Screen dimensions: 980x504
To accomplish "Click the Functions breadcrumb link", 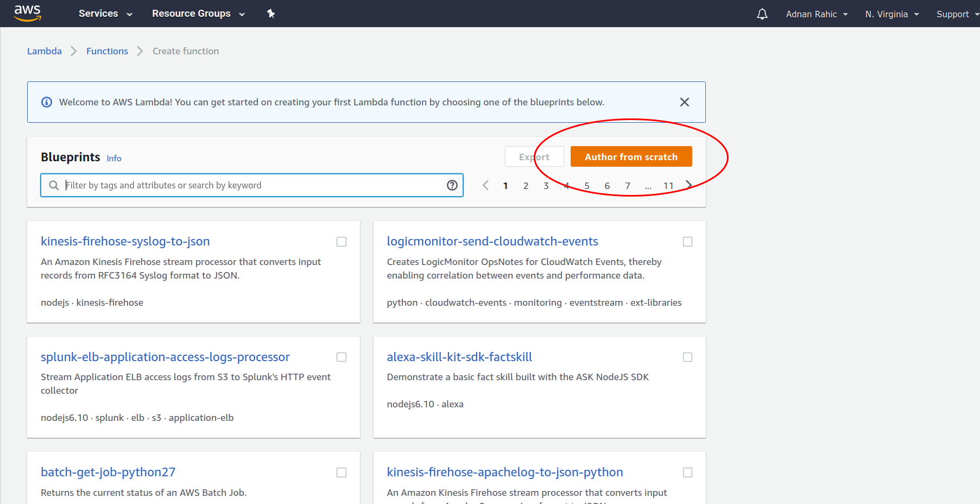I will pyautogui.click(x=107, y=51).
